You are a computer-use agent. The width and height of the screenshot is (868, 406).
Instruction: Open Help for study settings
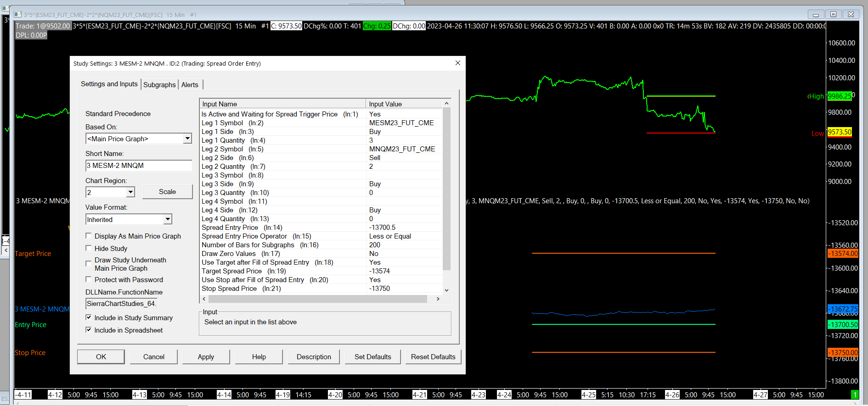(x=259, y=356)
